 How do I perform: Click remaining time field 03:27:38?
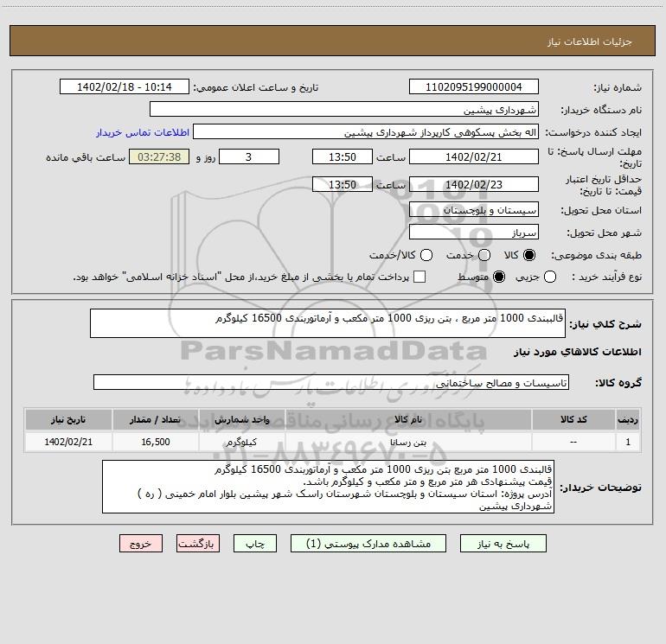[159, 156]
